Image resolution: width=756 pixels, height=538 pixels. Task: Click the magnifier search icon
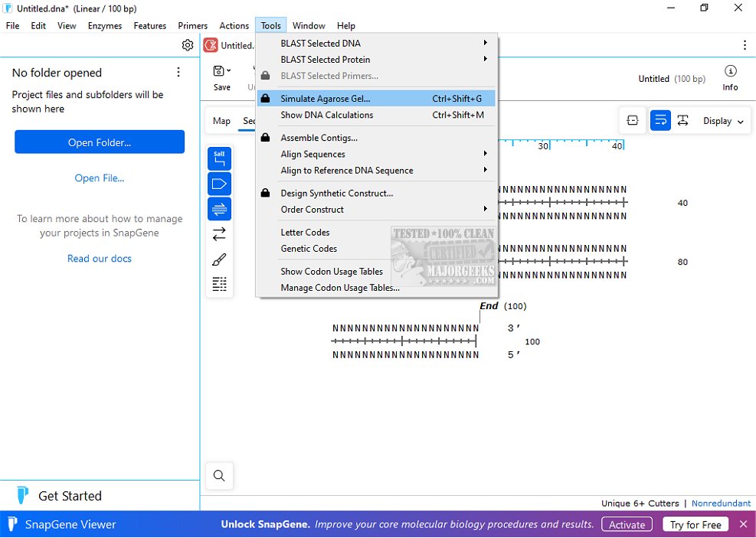[x=219, y=476]
